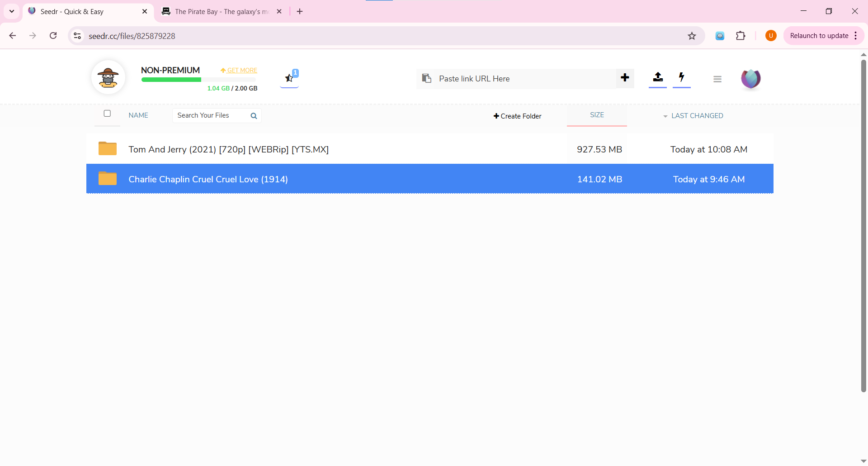868x466 pixels.
Task: Sort files by SIZE column
Action: [597, 115]
